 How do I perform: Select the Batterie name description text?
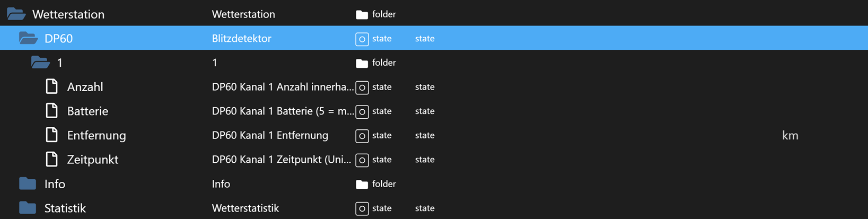click(283, 111)
